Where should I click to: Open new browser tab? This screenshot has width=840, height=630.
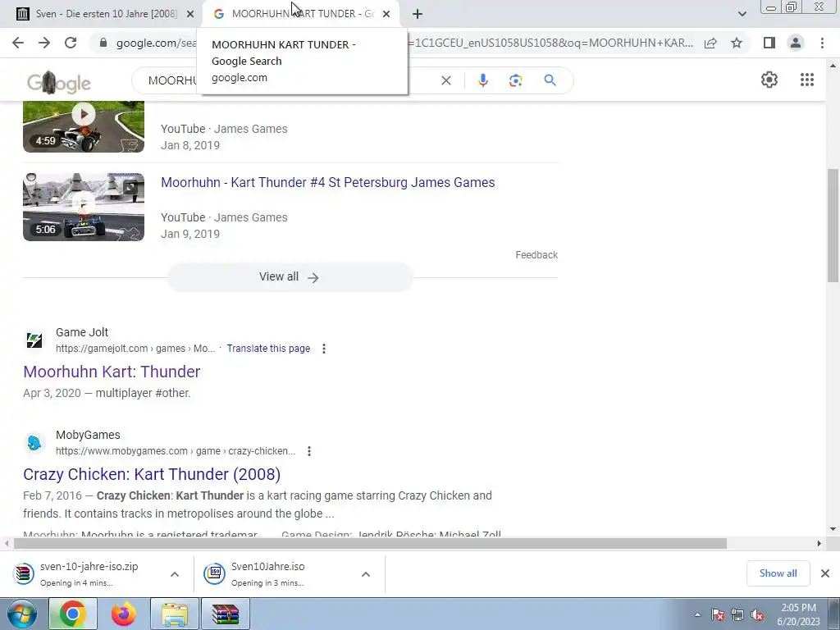418,14
